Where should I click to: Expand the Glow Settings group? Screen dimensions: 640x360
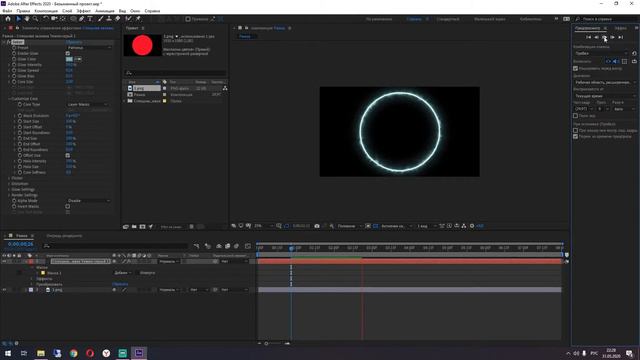coord(9,189)
